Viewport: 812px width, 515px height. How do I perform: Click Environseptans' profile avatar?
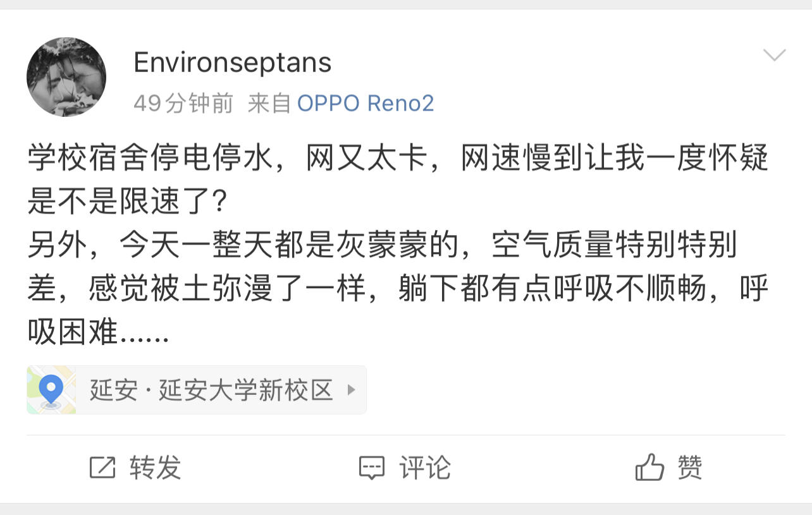(x=66, y=77)
